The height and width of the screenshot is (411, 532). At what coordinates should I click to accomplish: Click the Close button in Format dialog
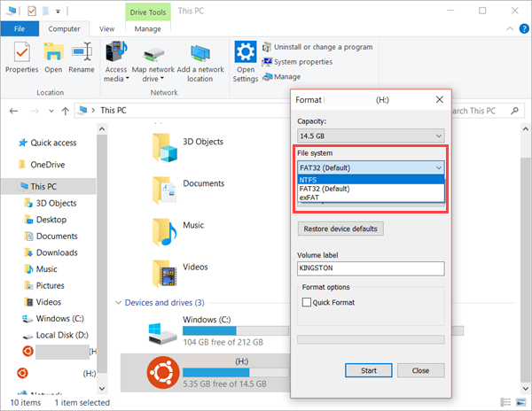(x=420, y=370)
